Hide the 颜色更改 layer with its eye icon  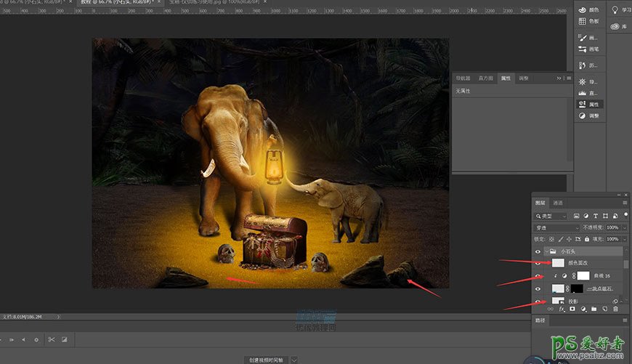tap(538, 263)
